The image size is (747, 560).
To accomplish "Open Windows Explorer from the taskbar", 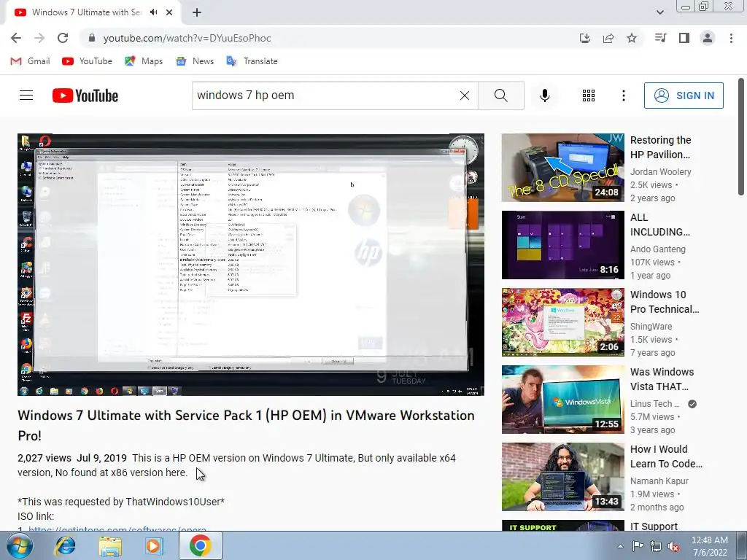I will tap(110, 545).
